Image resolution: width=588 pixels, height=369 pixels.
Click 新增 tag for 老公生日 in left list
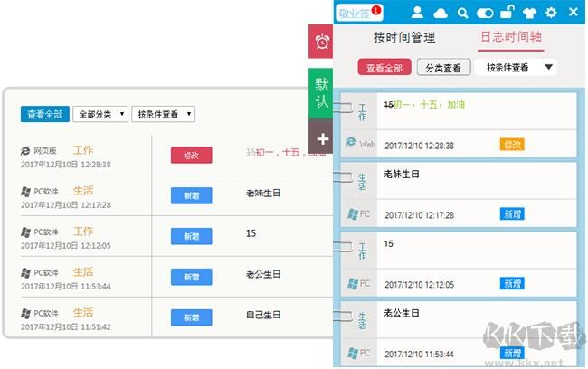click(191, 277)
